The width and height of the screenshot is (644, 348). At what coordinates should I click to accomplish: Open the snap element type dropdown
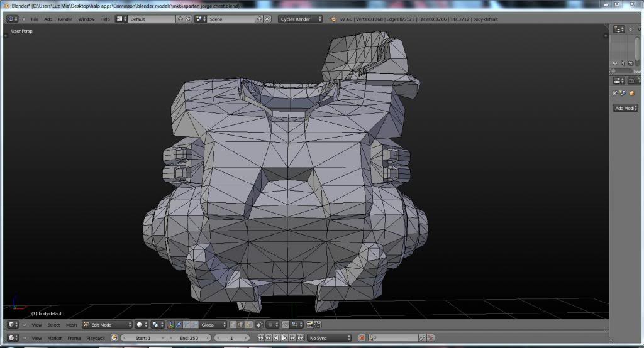pos(297,324)
